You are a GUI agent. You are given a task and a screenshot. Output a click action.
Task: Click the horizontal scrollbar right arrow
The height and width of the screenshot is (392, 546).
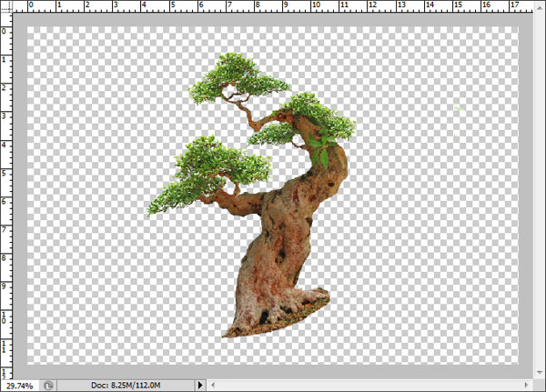point(526,385)
